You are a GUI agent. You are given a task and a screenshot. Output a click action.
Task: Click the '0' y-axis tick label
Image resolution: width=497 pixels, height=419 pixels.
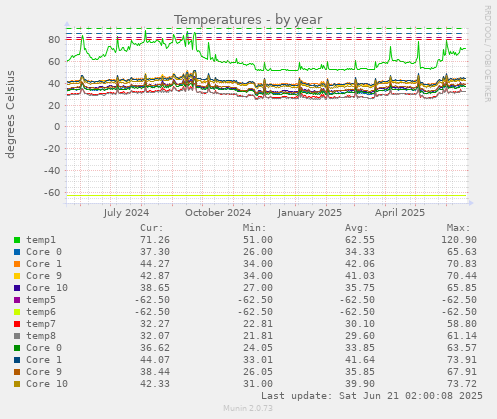click(x=57, y=127)
